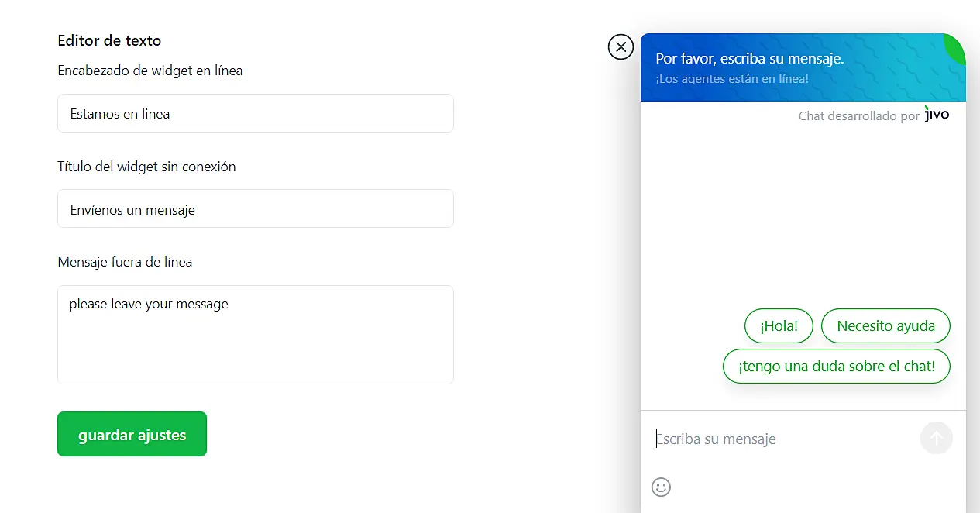The height and width of the screenshot is (513, 980).
Task: Click the "Por favor, escriba su mensaje." header
Action: [x=749, y=59]
